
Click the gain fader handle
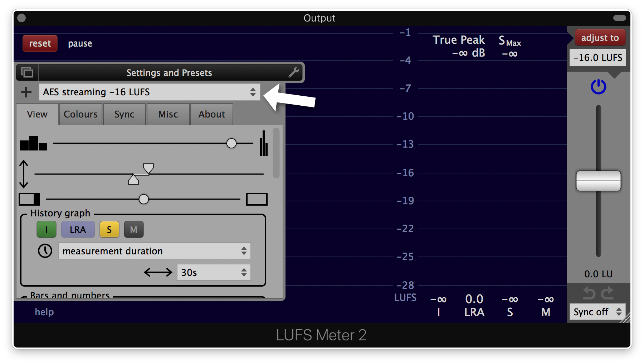pos(598,181)
